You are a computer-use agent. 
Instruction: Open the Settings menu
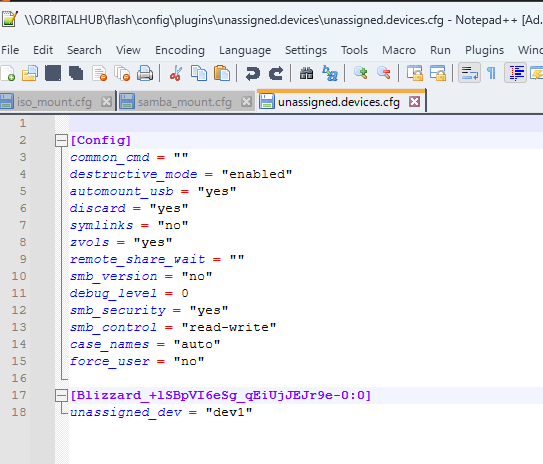coord(306,50)
